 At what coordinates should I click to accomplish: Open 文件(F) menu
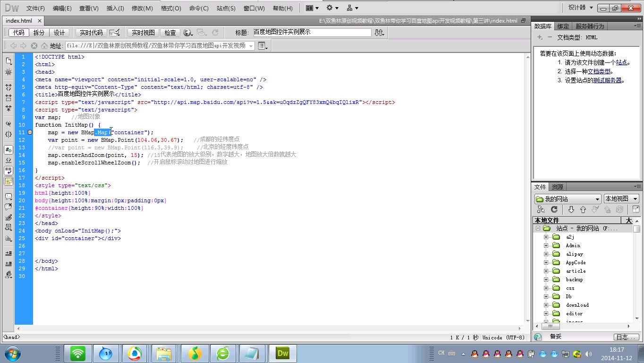pyautogui.click(x=35, y=8)
